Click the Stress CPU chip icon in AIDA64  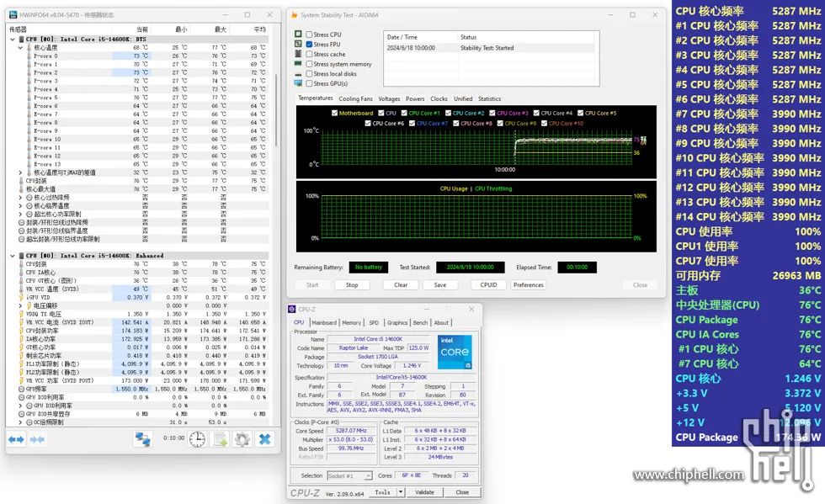[x=298, y=34]
